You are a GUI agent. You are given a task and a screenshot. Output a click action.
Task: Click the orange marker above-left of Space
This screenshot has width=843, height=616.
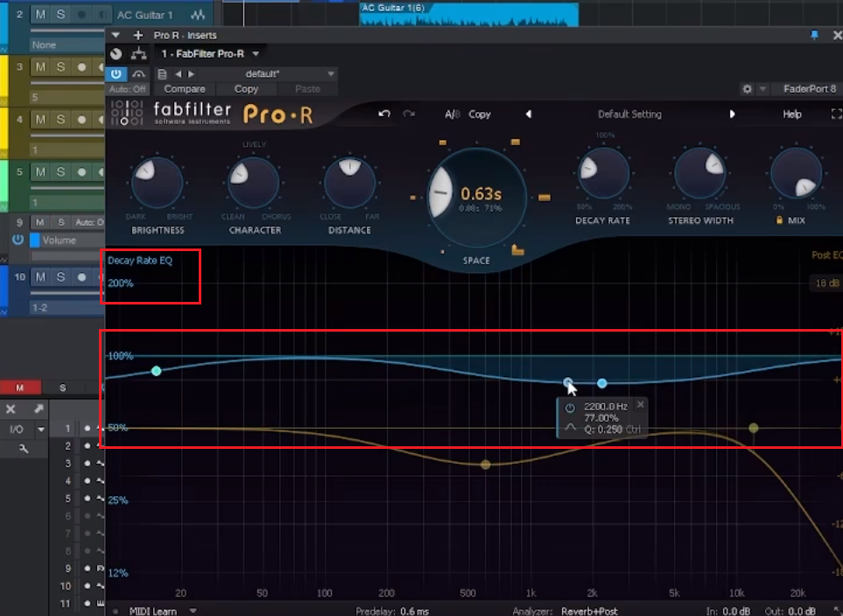[442, 143]
